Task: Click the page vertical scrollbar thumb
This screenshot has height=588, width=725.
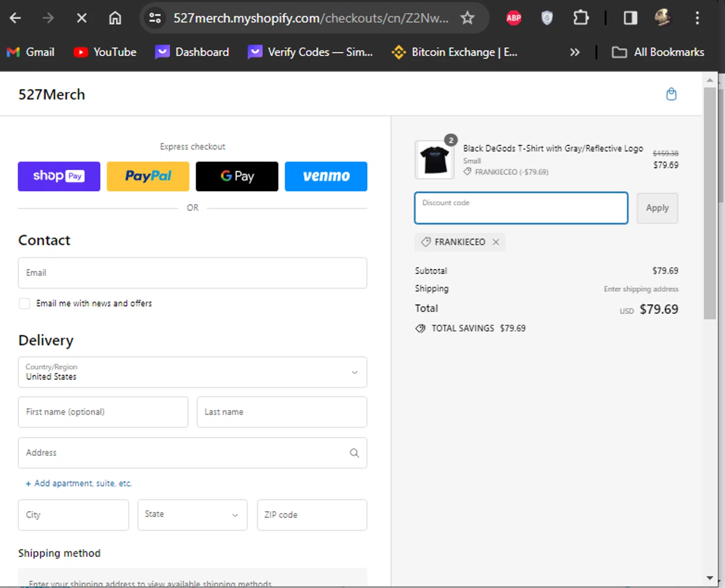Action: [x=709, y=203]
